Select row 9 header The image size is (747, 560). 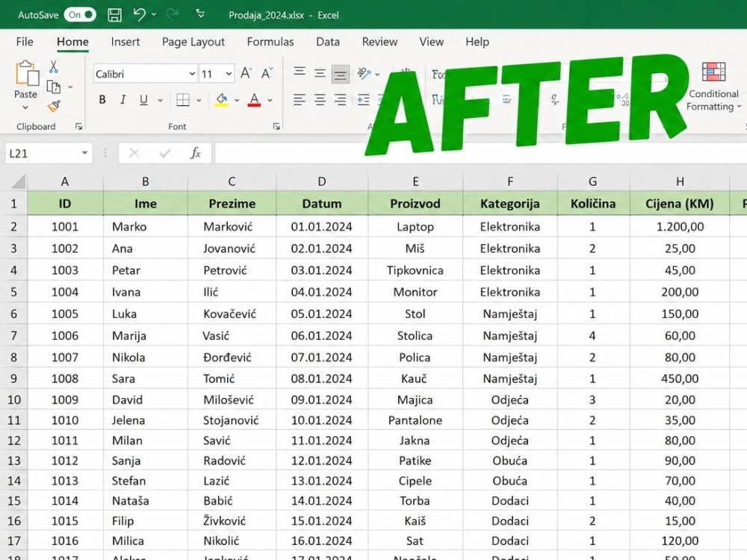(13, 379)
